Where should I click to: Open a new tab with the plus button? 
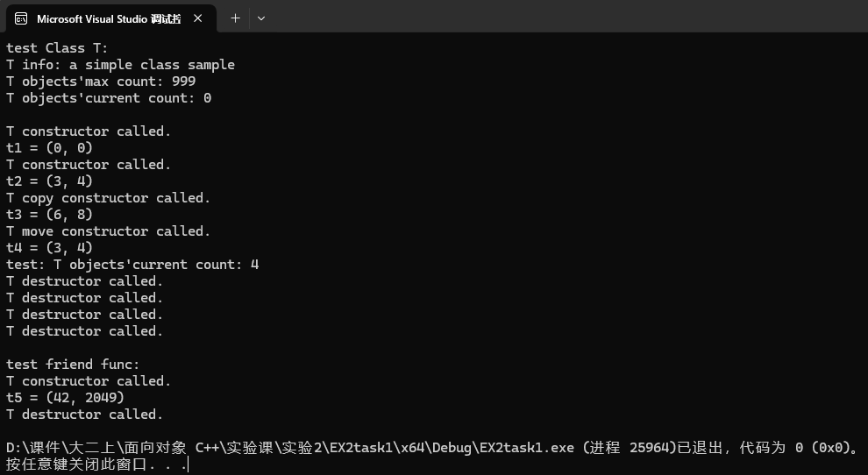point(235,18)
